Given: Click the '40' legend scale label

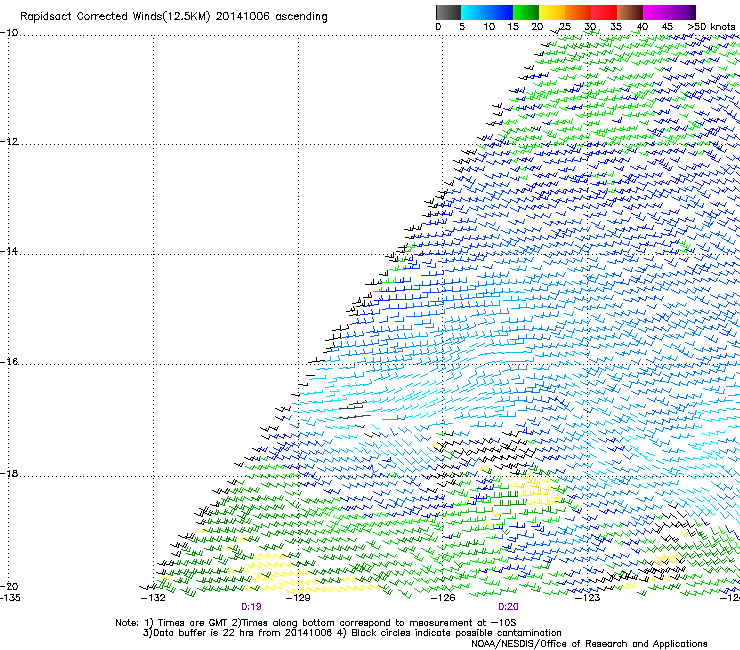Looking at the screenshot, I should pos(642,27).
